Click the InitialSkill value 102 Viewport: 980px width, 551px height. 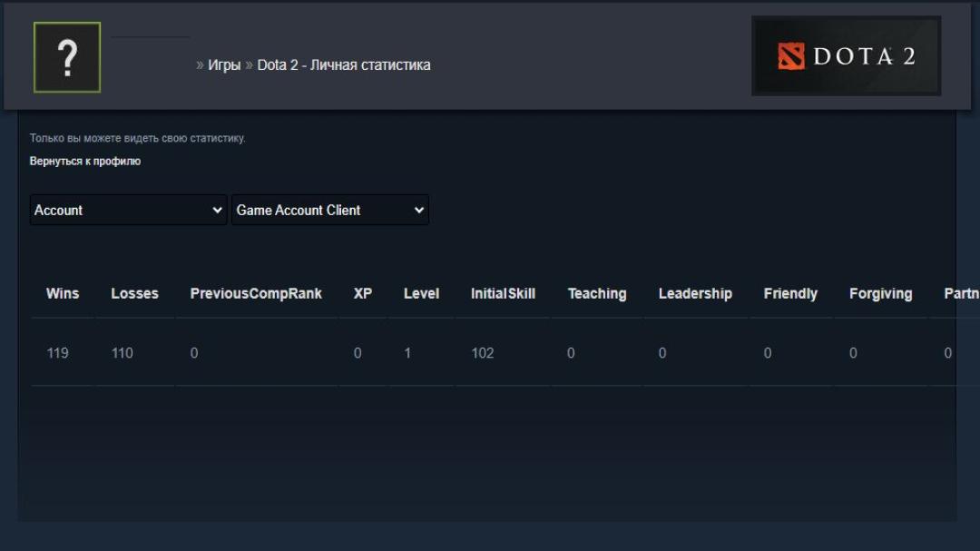tap(483, 353)
